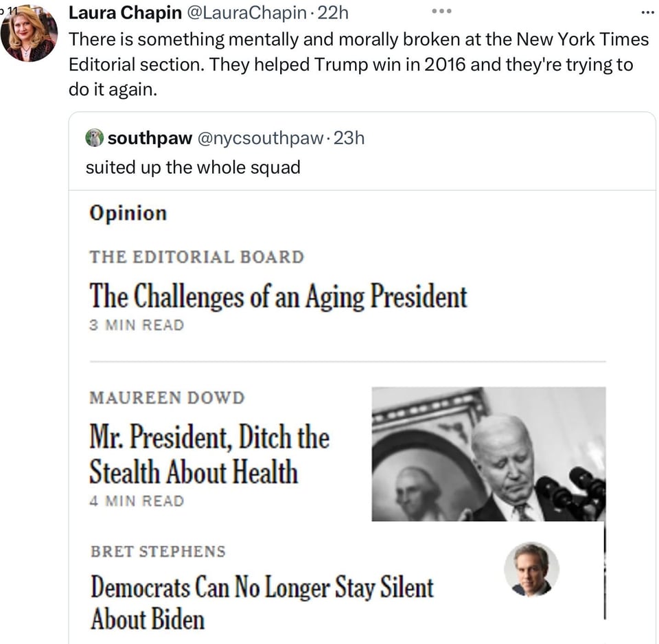Click the 23h quoted tweet timestamp
Screen dimensions: 659x644
tap(349, 138)
